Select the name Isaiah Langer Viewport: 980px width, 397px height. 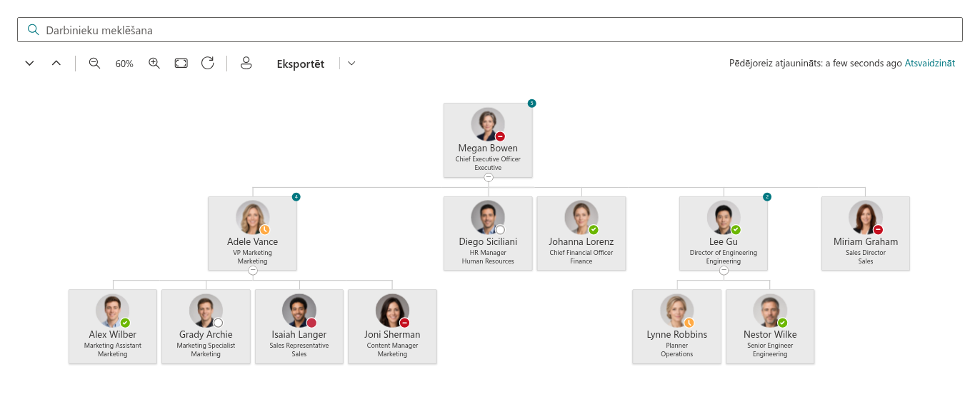click(299, 334)
